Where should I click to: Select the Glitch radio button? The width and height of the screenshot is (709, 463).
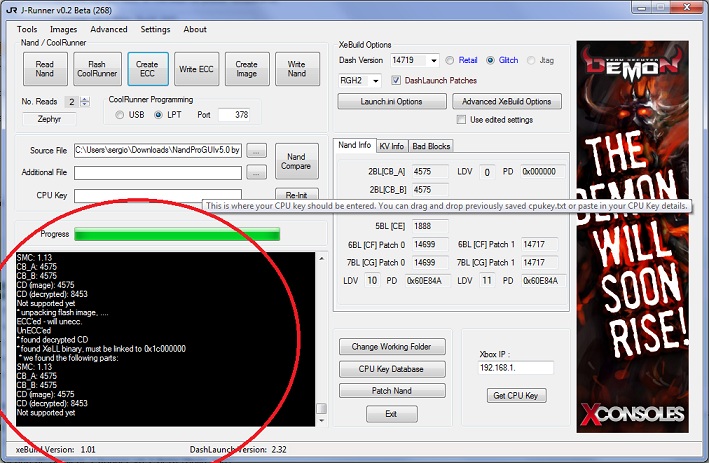coord(490,60)
